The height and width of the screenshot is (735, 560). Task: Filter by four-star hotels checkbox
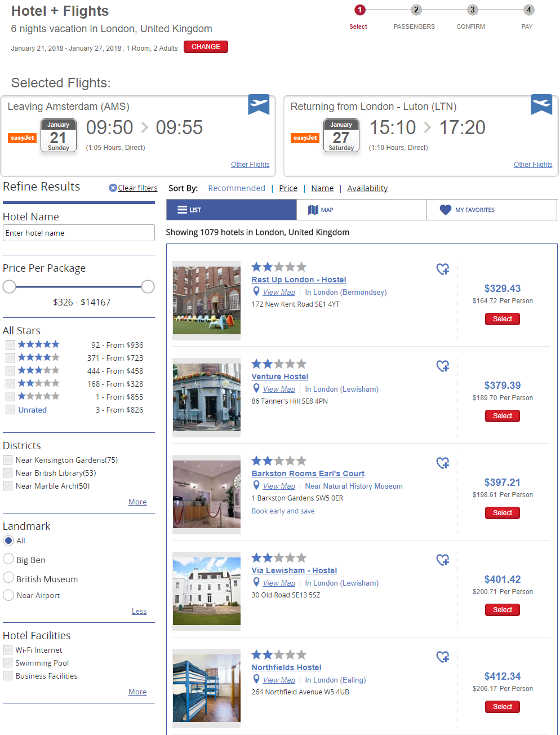[x=10, y=357]
